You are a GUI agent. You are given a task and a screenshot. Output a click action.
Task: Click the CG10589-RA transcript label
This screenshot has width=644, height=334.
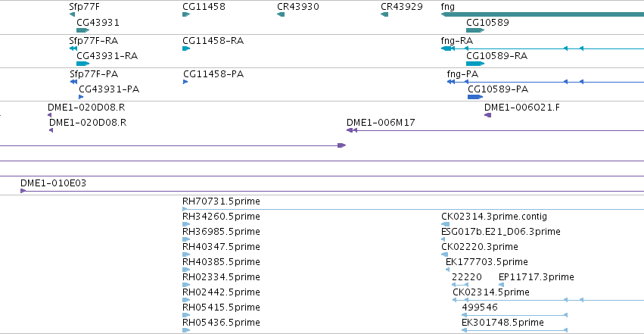click(x=497, y=56)
